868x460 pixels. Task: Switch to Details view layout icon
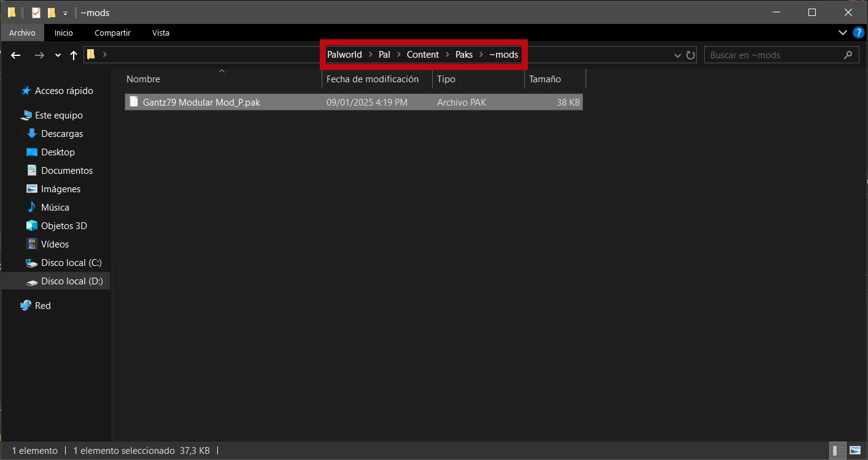pos(836,451)
